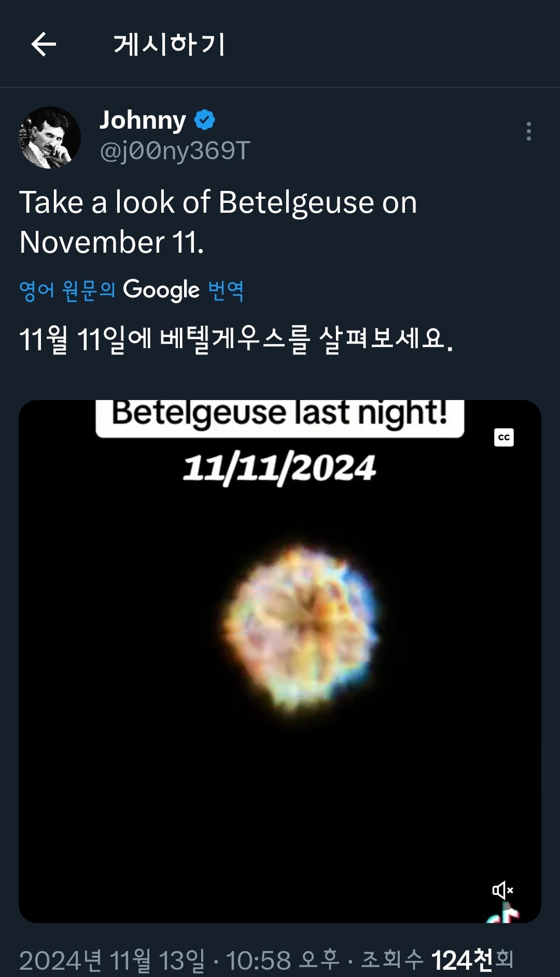Screen dimensions: 560x977
Task: Tap the TikTok watermark logo on the video
Action: click(x=504, y=913)
